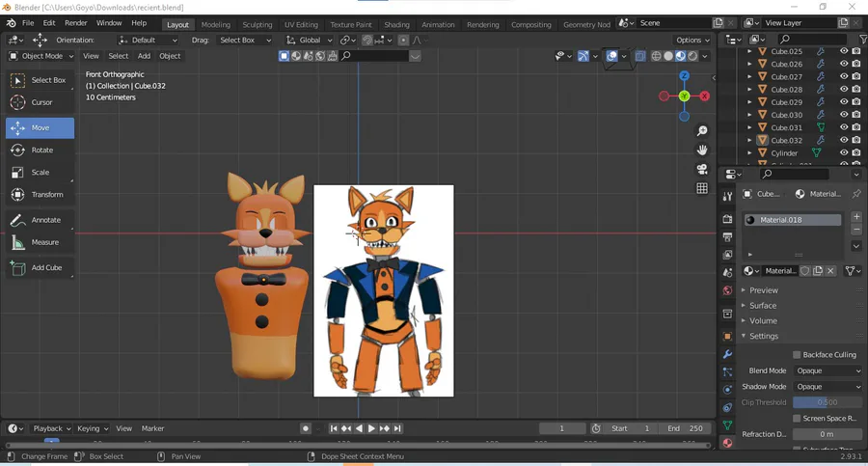Image resolution: width=868 pixels, height=466 pixels.
Task: Hide Cube.027 in viewport
Action: 844,76
